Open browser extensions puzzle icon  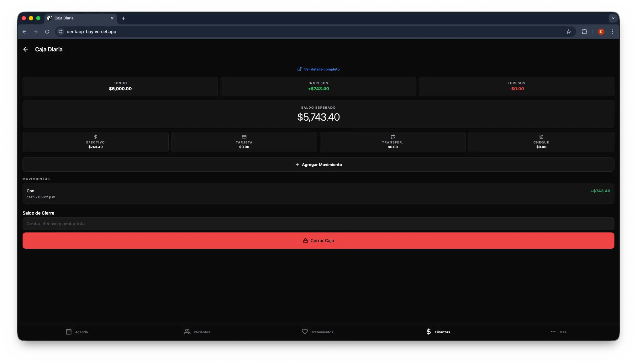click(x=584, y=32)
